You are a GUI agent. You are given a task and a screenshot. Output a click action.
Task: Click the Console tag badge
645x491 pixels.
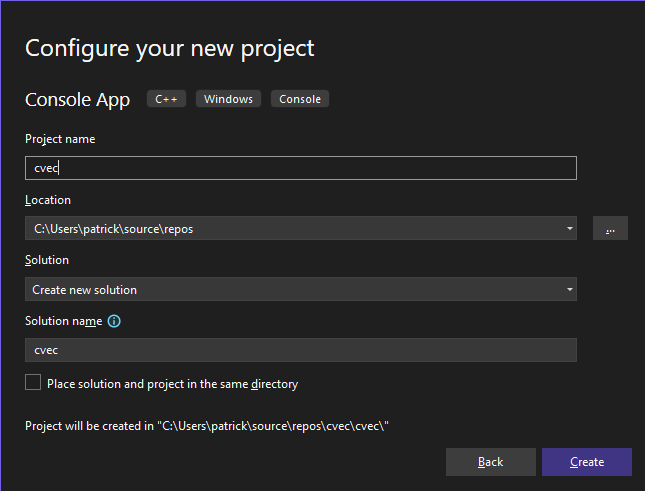click(300, 99)
